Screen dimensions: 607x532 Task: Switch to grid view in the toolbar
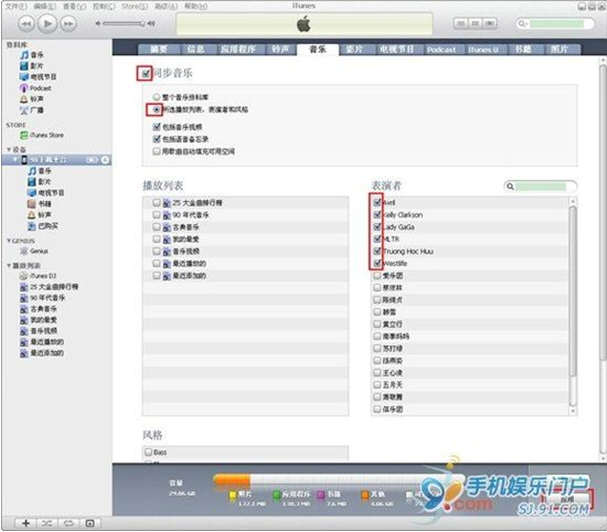[475, 24]
